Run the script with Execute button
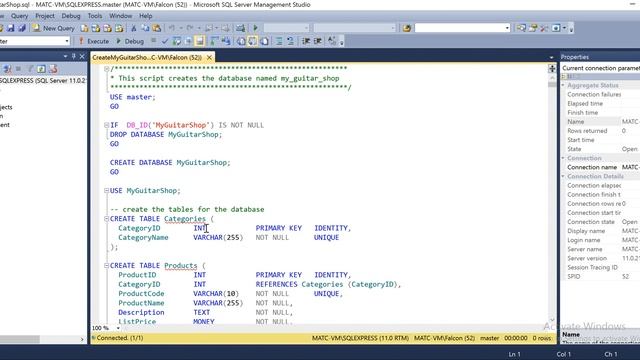The image size is (640, 360). (94, 41)
